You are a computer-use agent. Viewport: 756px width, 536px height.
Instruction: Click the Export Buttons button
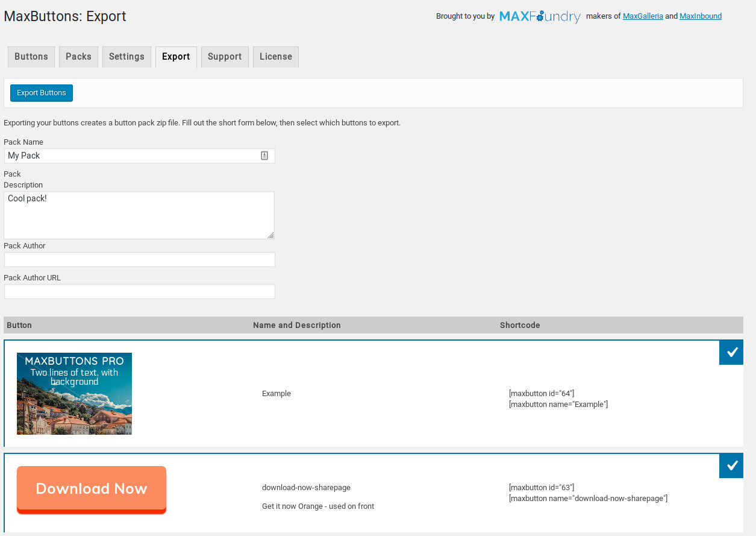point(42,93)
